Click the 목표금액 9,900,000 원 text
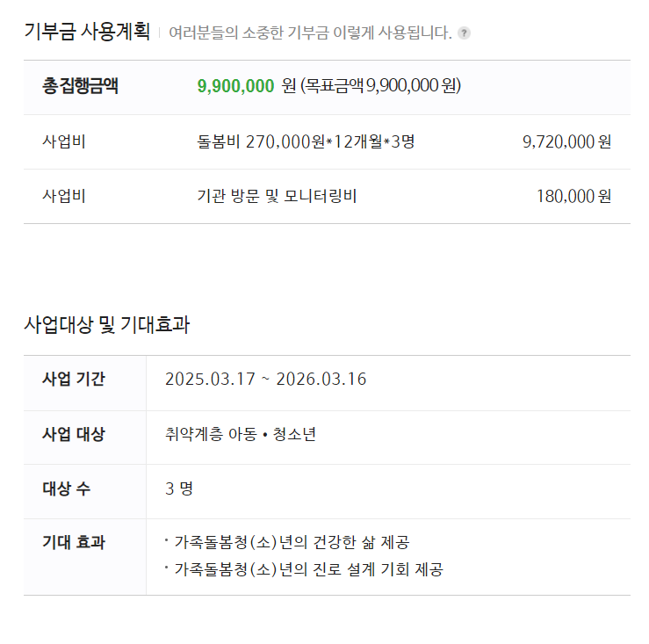The width and height of the screenshot is (649, 644). tap(381, 86)
